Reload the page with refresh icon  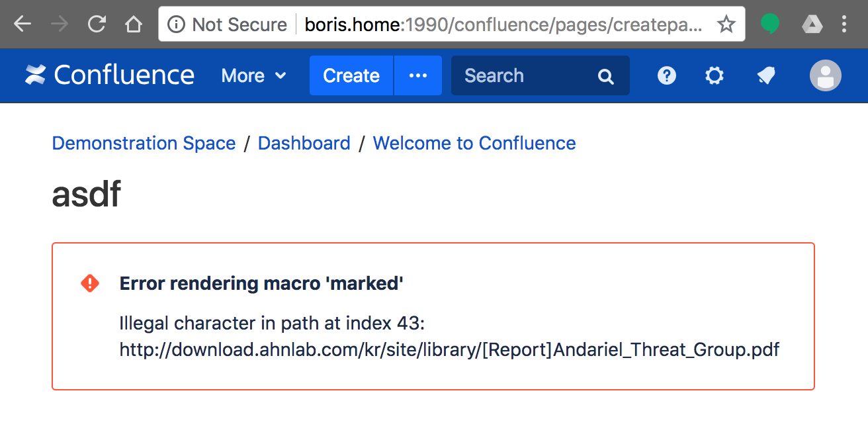click(97, 24)
